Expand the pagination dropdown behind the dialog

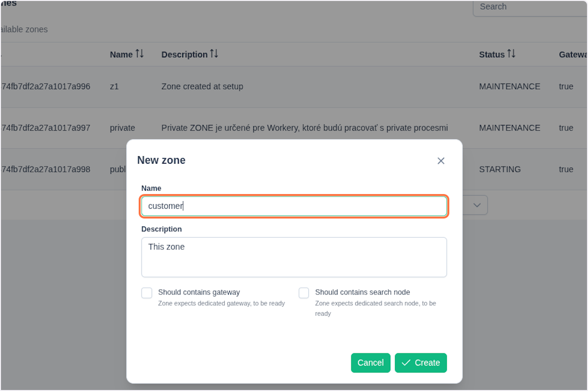point(476,206)
